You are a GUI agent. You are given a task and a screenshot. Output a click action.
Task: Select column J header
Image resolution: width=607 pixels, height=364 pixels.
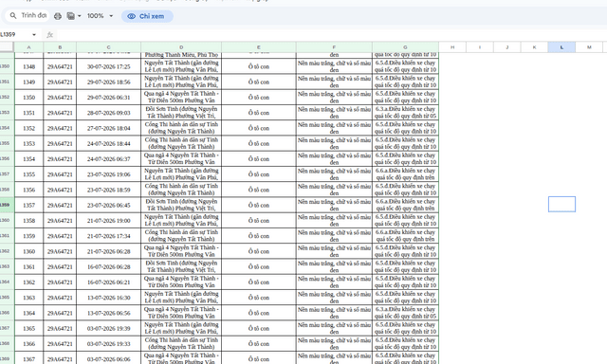(x=507, y=47)
